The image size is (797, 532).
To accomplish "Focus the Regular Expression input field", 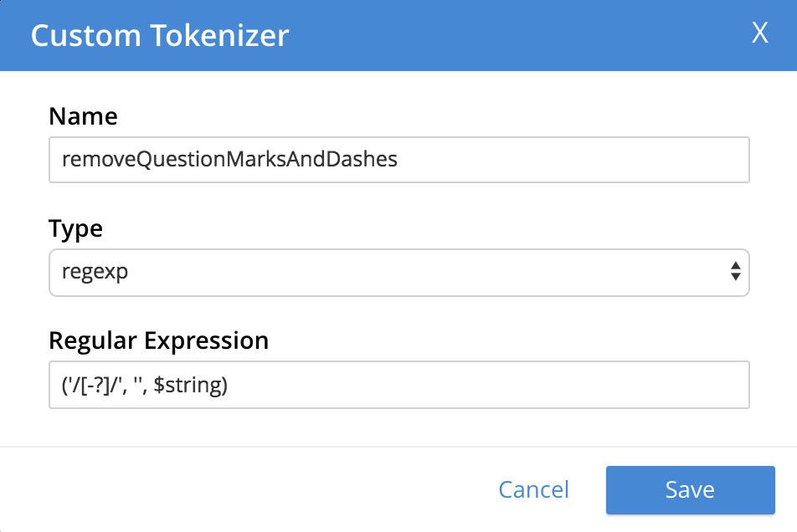I will [399, 385].
